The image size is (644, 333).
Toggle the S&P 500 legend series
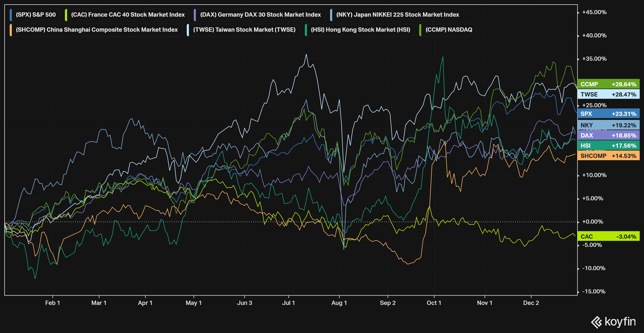click(35, 15)
